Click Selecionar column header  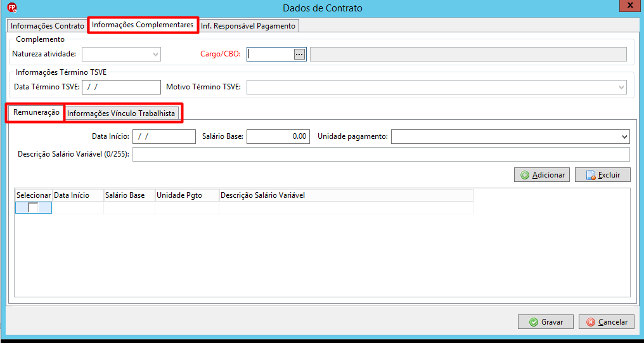(x=34, y=195)
